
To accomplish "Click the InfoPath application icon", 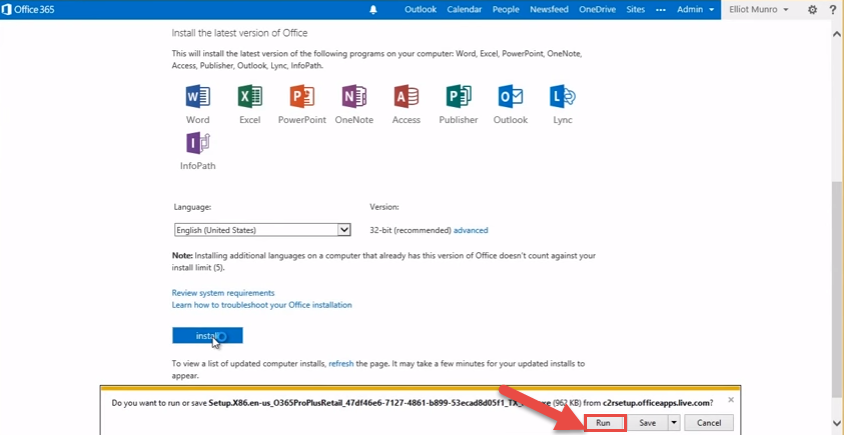I will pos(198,143).
